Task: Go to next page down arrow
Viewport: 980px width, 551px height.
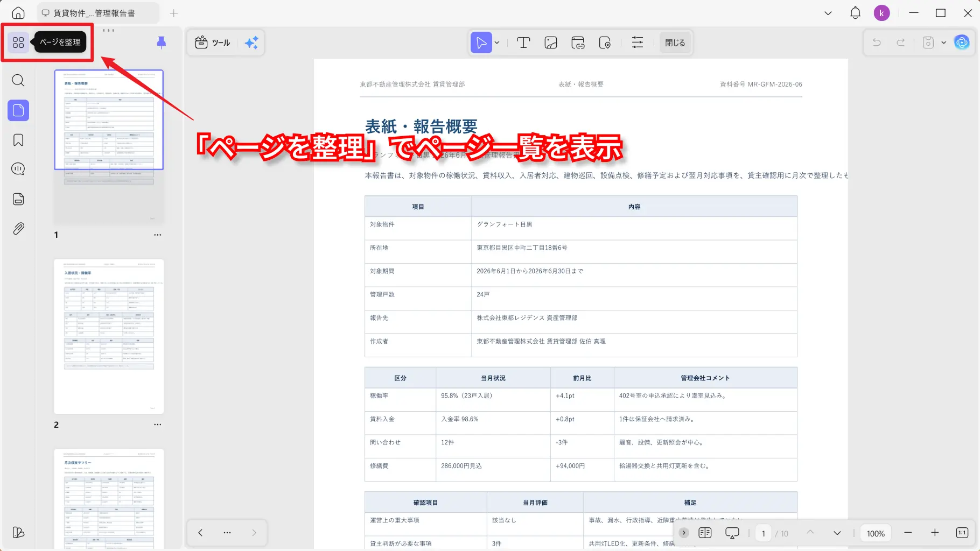Action: coord(837,533)
